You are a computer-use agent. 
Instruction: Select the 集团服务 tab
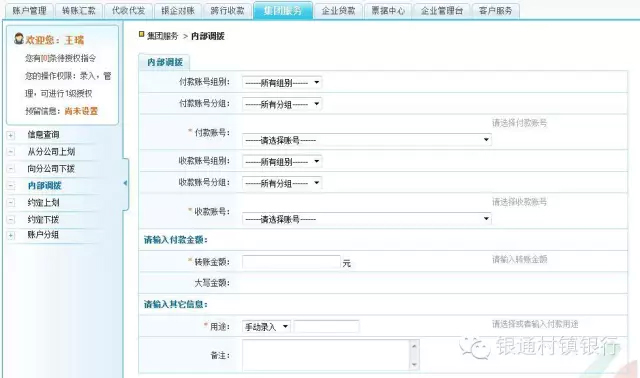(283, 10)
